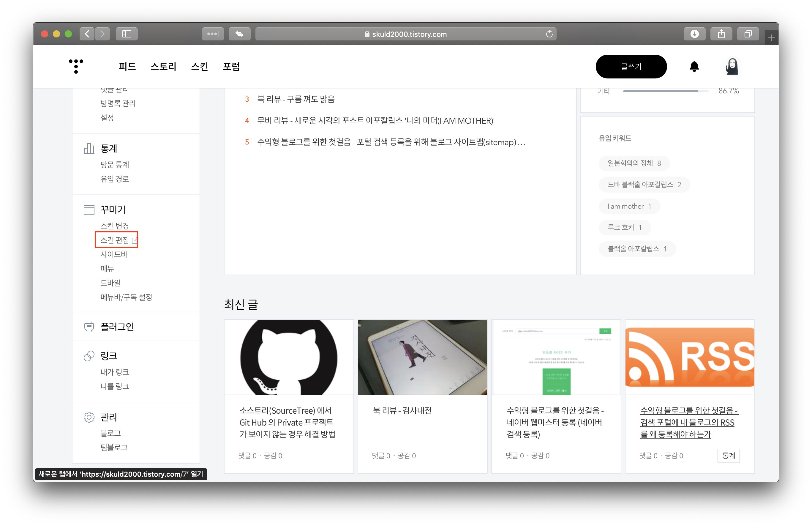Click the 글쓰기 button

(x=631, y=66)
